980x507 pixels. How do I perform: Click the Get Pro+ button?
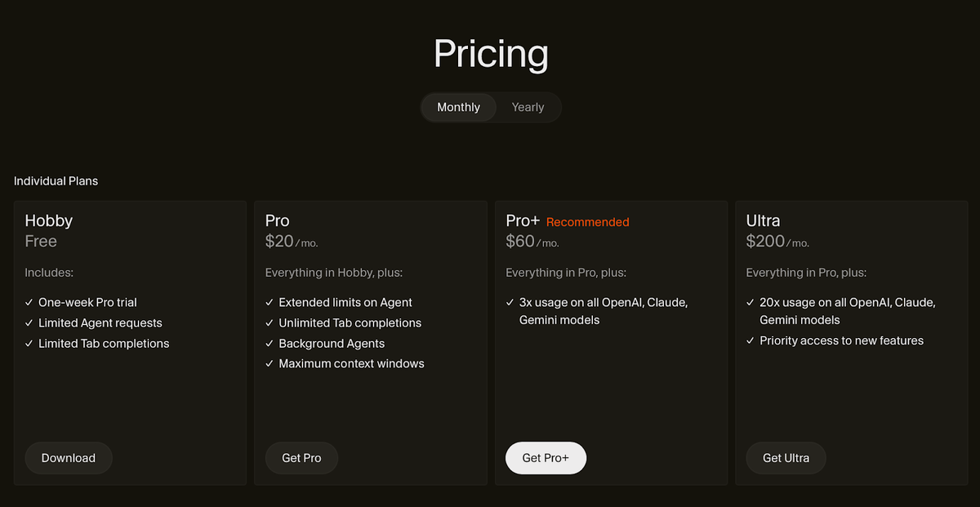[x=546, y=458]
